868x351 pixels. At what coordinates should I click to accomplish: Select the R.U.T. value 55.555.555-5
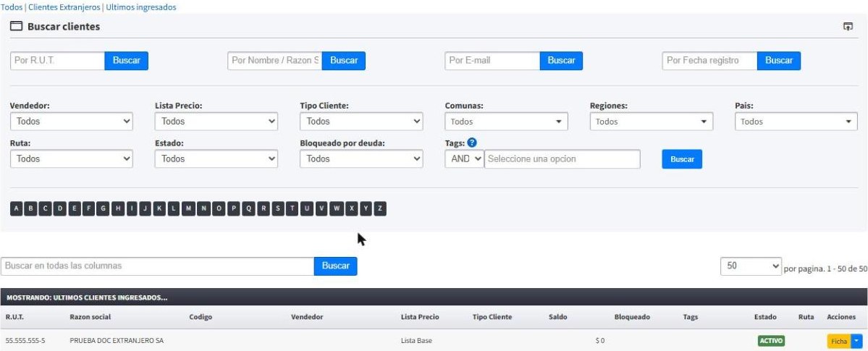click(x=25, y=340)
